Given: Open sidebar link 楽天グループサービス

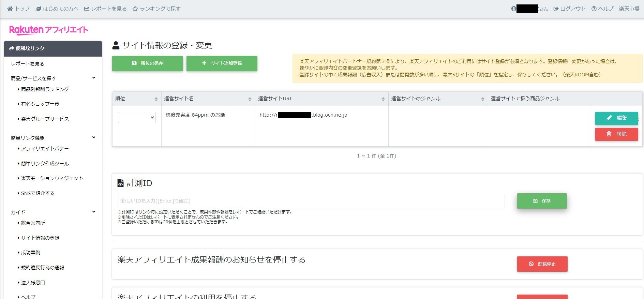Looking at the screenshot, I should tap(45, 119).
